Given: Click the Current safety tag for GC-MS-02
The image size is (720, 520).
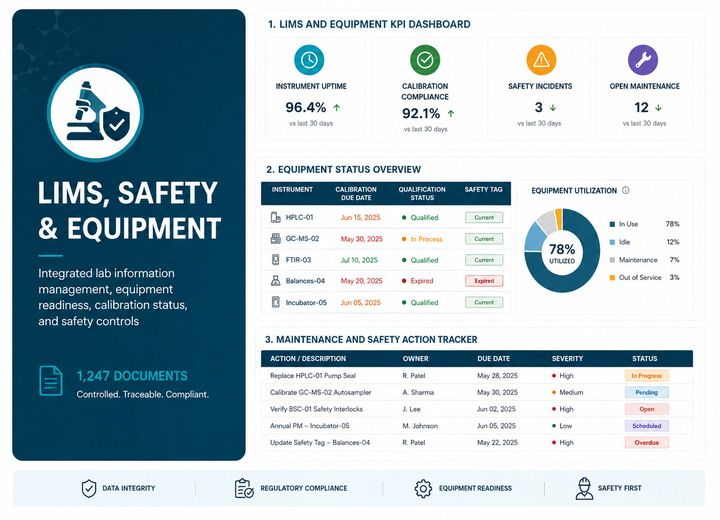Looking at the screenshot, I should (484, 239).
